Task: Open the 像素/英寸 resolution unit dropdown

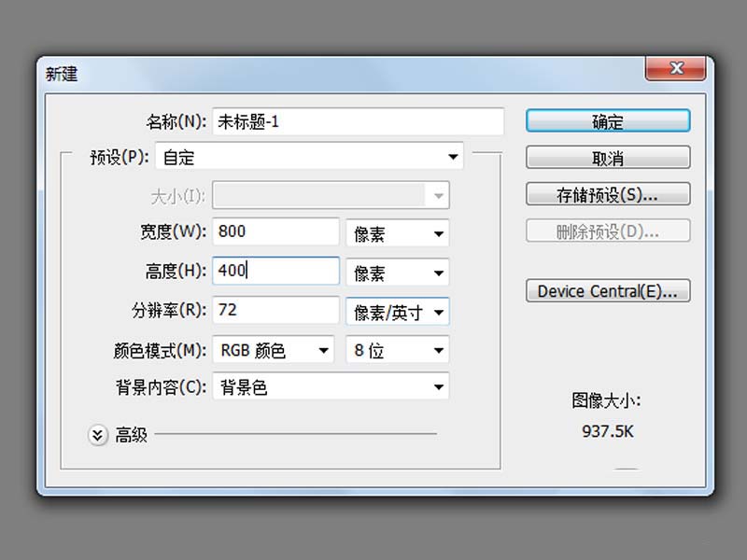Action: [x=398, y=312]
